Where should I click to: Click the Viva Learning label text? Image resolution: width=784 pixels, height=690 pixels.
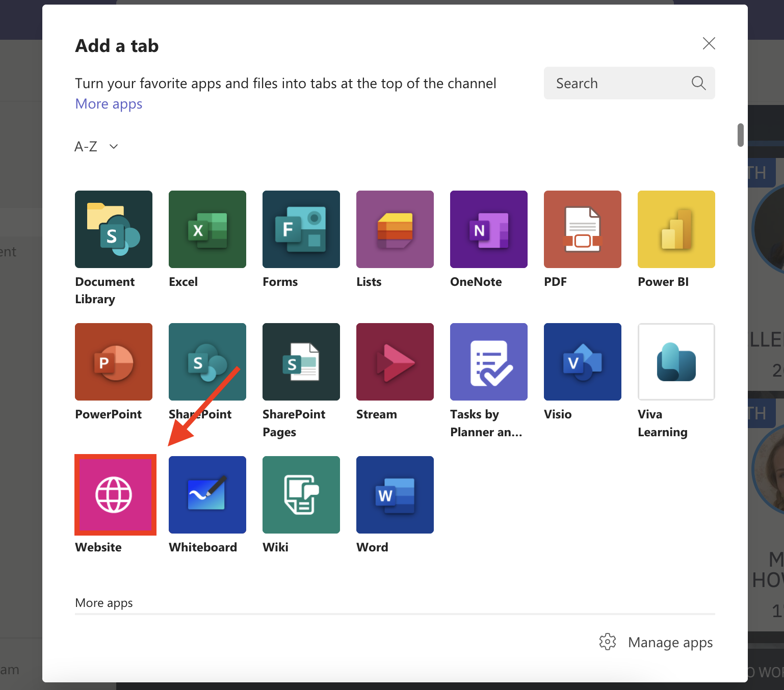pyautogui.click(x=663, y=423)
